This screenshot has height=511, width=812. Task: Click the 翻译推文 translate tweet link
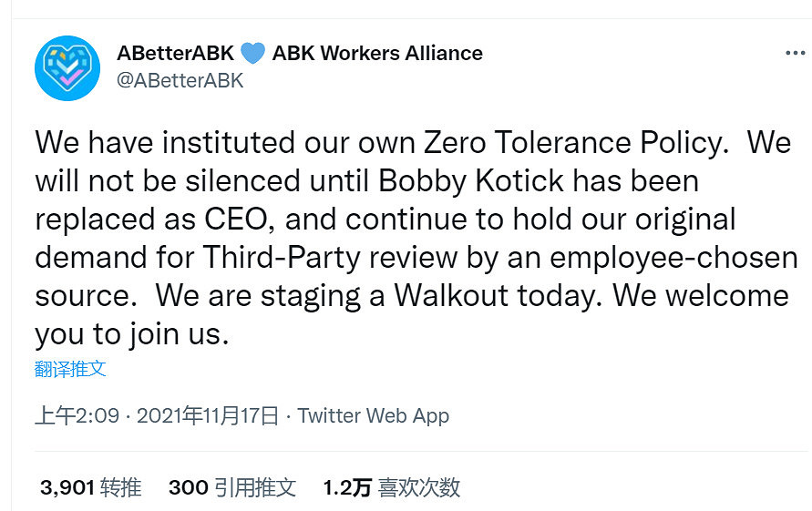tap(70, 368)
